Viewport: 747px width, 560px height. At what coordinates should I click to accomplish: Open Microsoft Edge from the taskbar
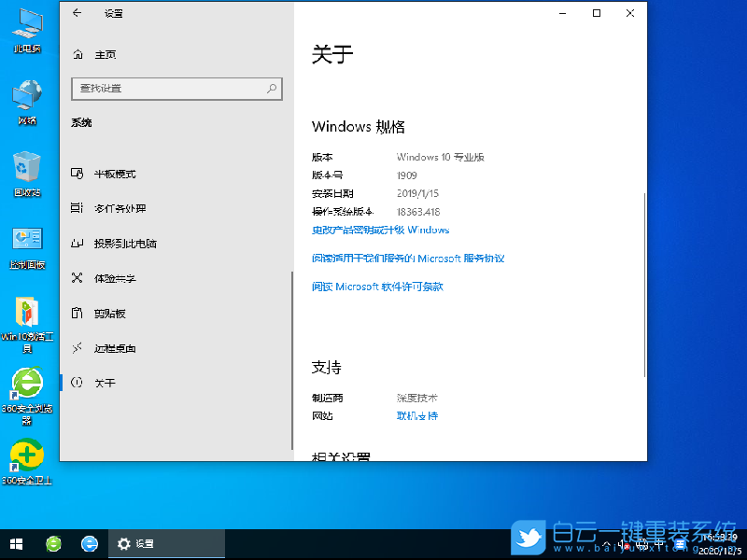tap(90, 543)
